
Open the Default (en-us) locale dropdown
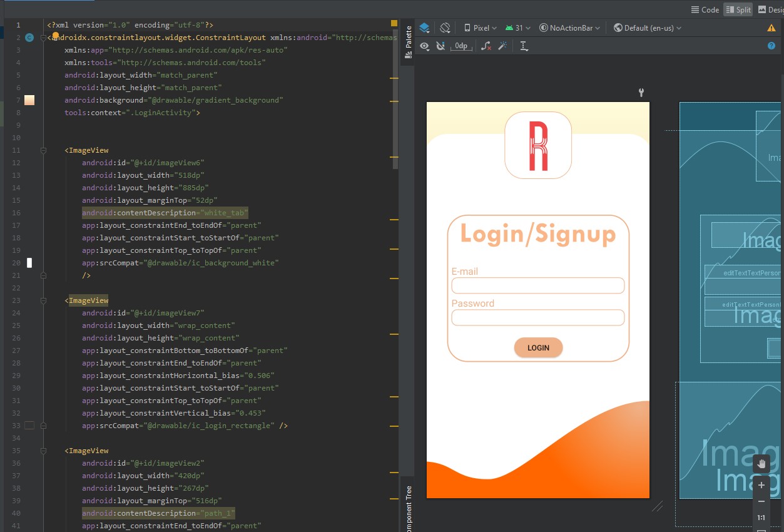(648, 28)
